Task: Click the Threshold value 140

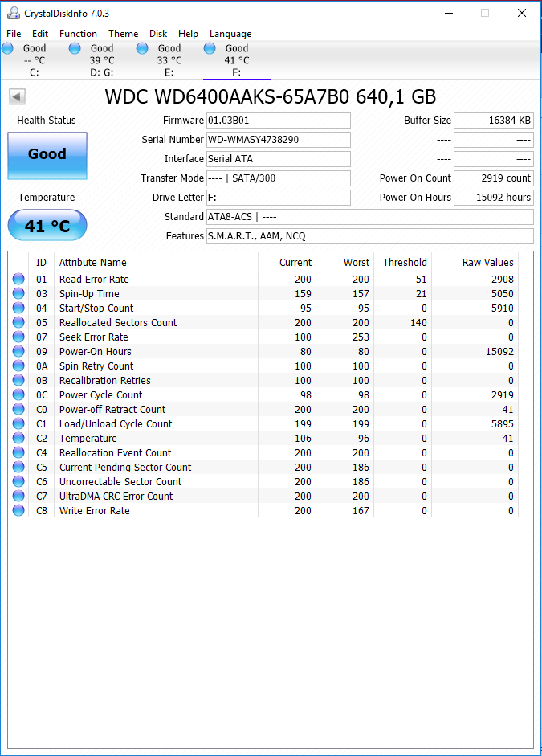Action: (418, 322)
